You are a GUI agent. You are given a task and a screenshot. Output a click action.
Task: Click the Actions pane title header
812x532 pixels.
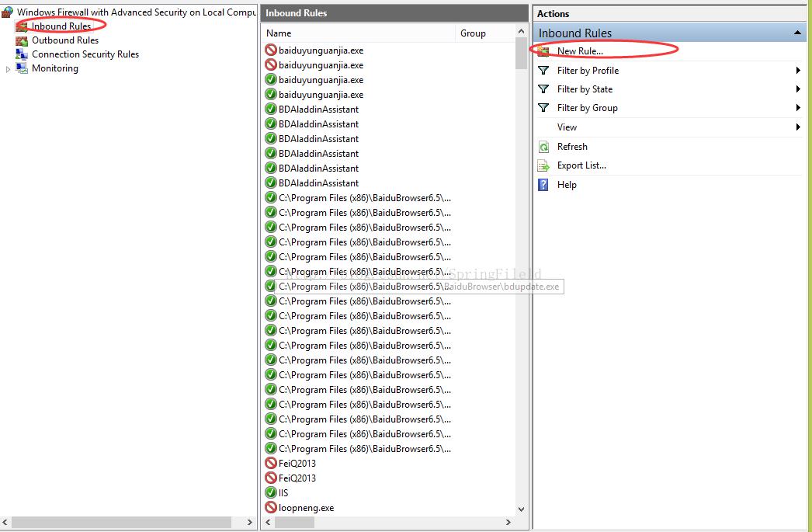pyautogui.click(x=553, y=14)
